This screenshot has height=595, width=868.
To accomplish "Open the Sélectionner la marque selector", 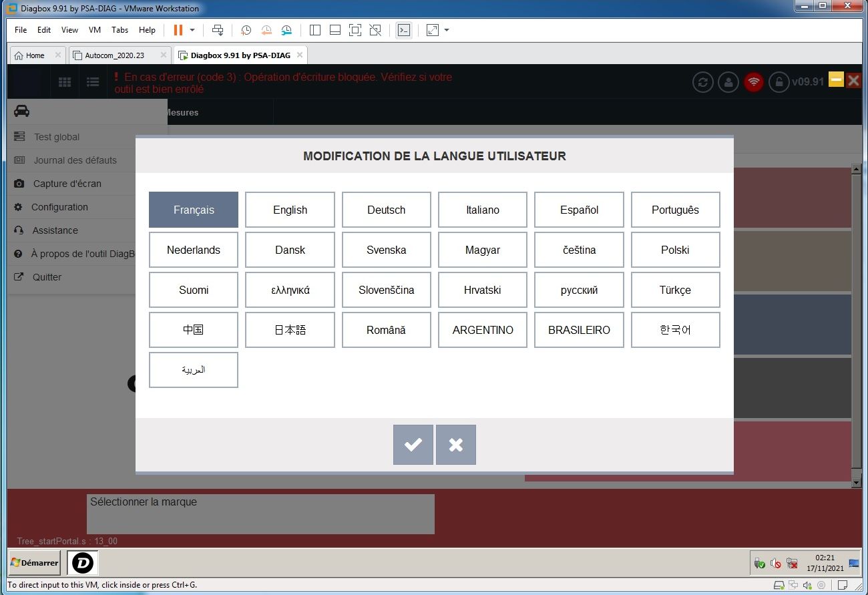I will pos(260,514).
